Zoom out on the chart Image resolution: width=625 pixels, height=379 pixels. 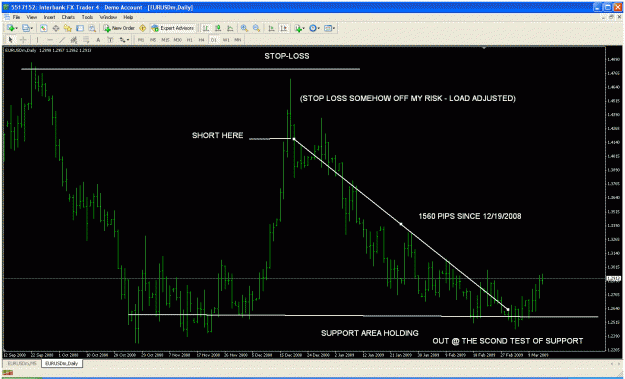[x=256, y=28]
